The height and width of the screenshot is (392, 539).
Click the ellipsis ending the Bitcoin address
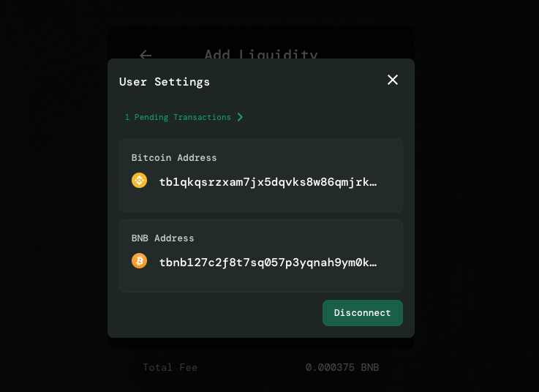click(373, 183)
